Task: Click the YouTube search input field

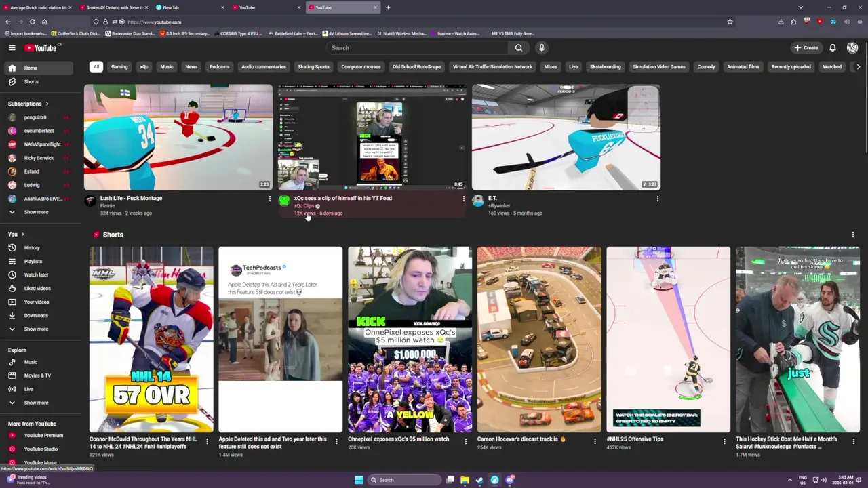Action: click(x=417, y=47)
